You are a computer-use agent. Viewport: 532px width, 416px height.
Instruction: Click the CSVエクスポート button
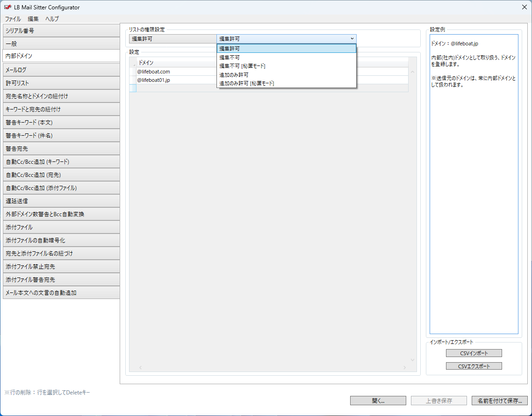[x=474, y=366]
